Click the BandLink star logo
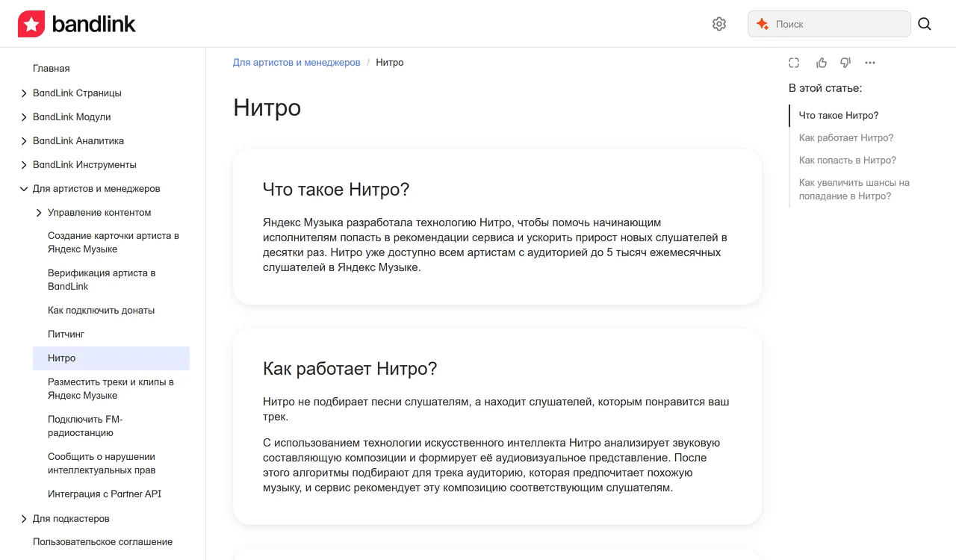 31,24
